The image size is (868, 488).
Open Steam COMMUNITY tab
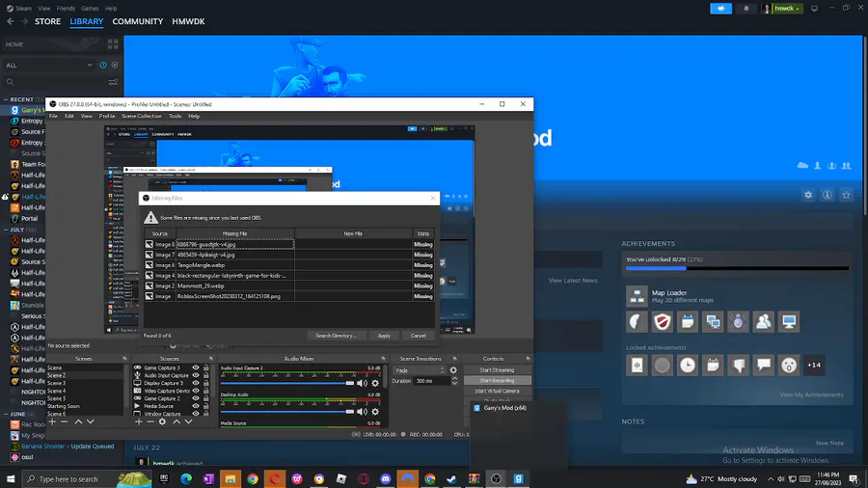(x=137, y=21)
